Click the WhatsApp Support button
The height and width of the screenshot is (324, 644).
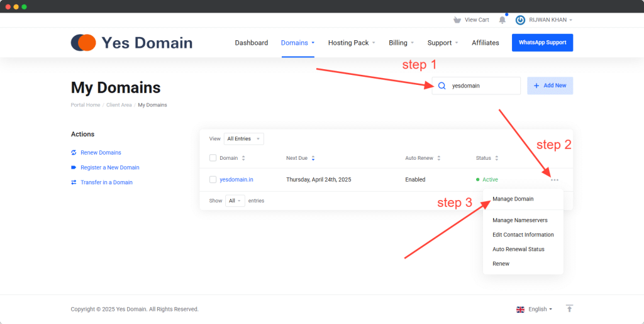click(x=542, y=43)
